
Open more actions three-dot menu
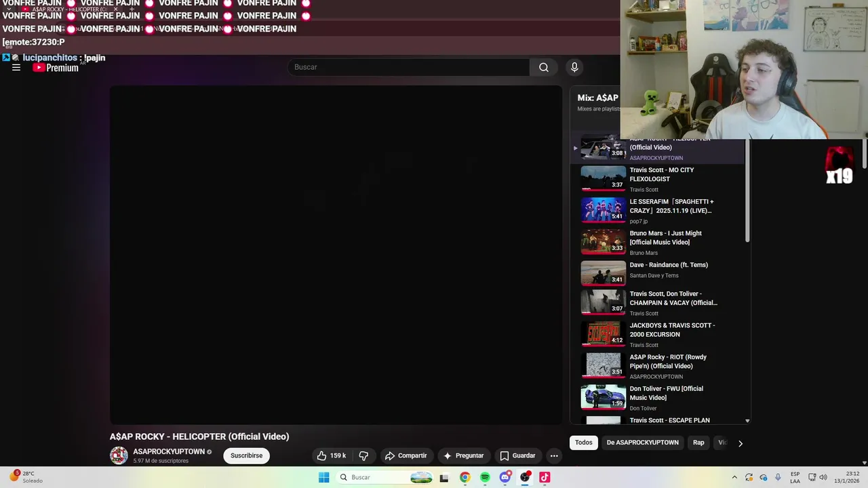pyautogui.click(x=554, y=455)
